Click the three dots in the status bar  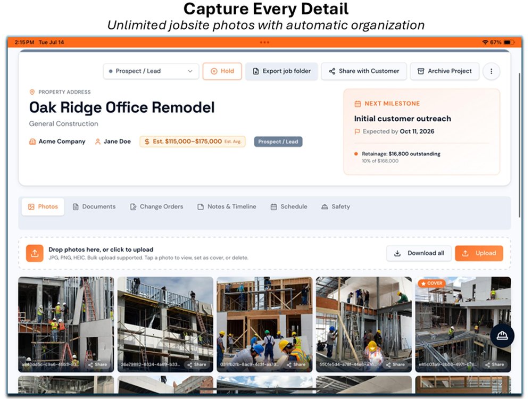264,43
